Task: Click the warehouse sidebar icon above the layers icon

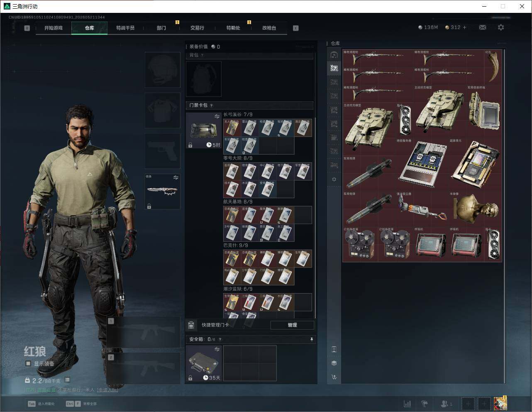Action: (x=334, y=349)
